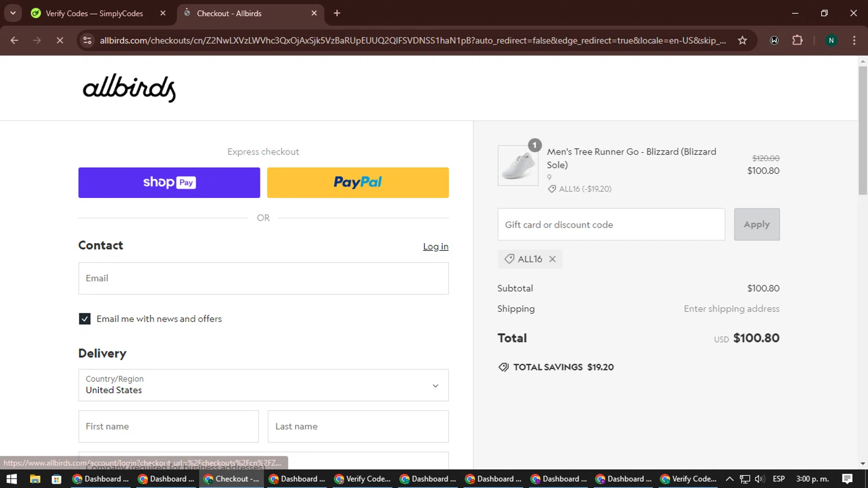Remove the ALL16 discount code
The width and height of the screenshot is (868, 488).
coord(553,259)
